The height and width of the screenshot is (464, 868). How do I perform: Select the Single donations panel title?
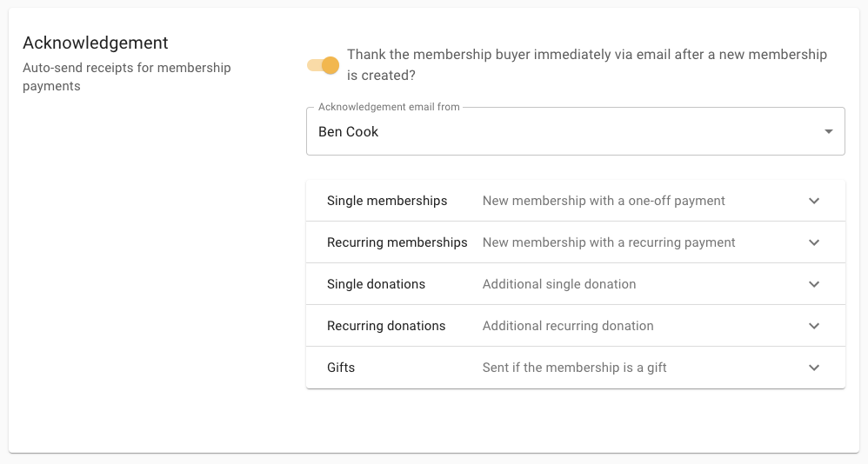click(376, 284)
